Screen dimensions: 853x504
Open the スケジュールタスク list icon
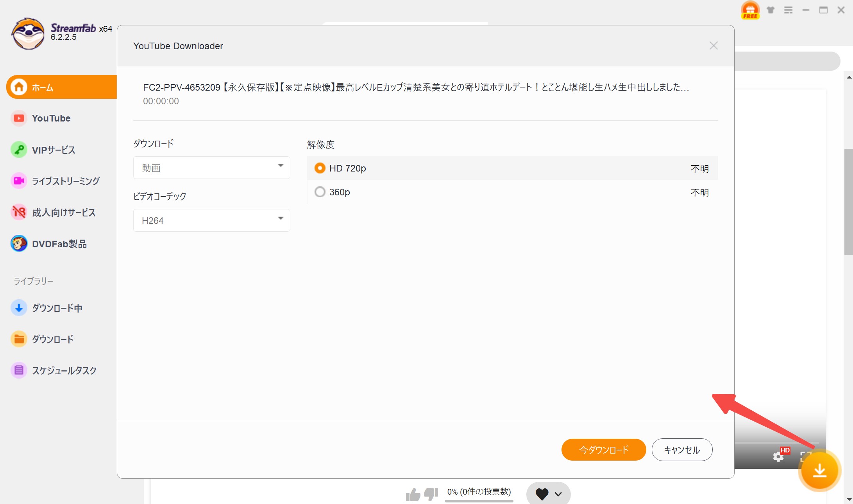pos(18,370)
